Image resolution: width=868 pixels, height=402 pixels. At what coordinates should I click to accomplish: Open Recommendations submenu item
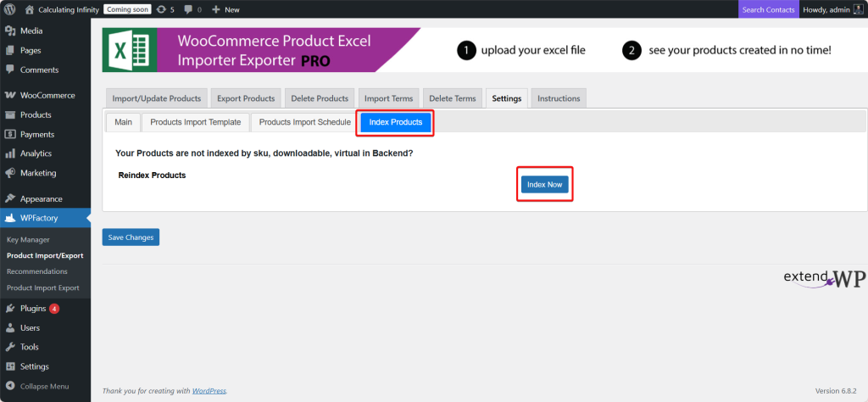coord(37,272)
